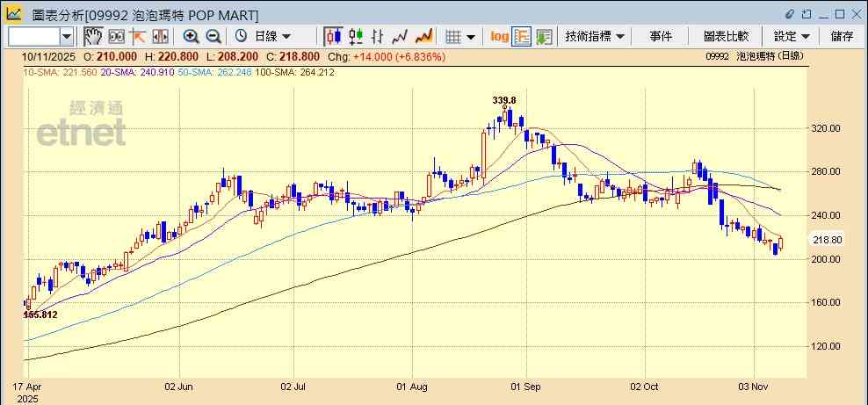Expand the 技術指標 dropdown menu
This screenshot has height=405, width=868.
(x=595, y=36)
